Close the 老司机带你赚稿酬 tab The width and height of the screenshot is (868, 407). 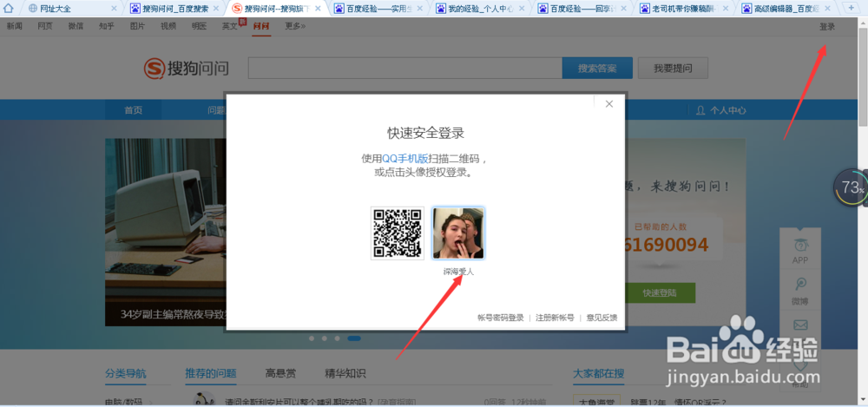point(726,9)
